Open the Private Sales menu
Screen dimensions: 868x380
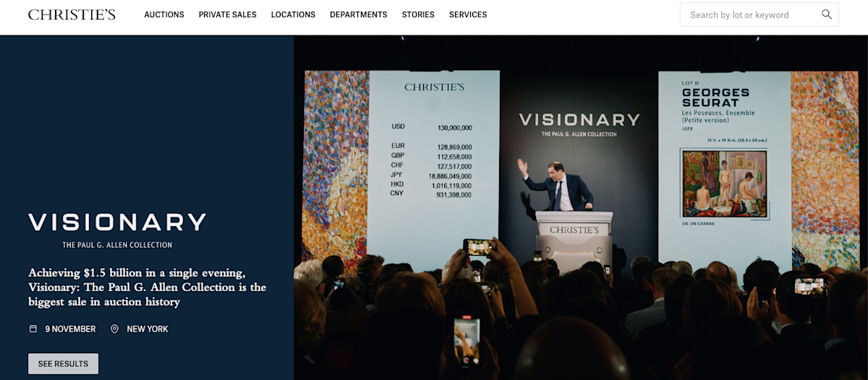227,14
